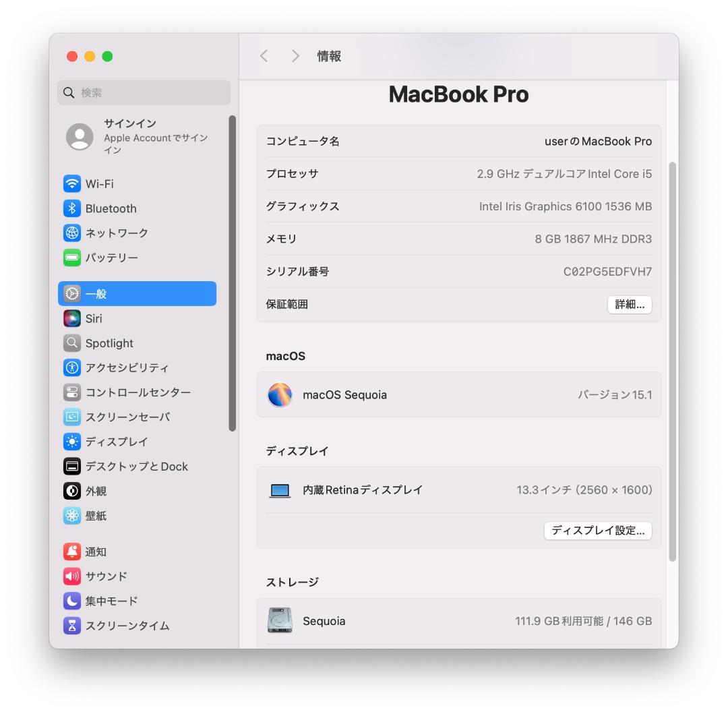Select Bluetooth label in sidebar
The height and width of the screenshot is (714, 728).
[x=111, y=208]
